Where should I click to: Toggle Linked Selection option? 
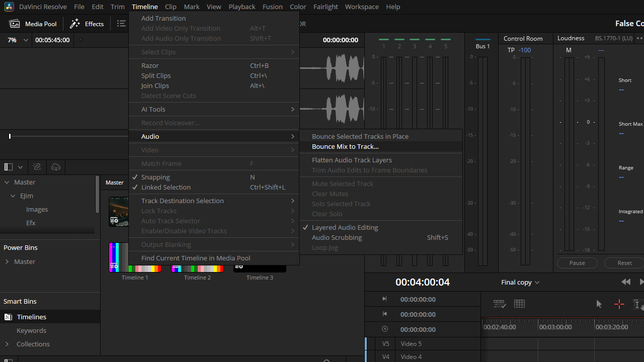tap(214, 187)
